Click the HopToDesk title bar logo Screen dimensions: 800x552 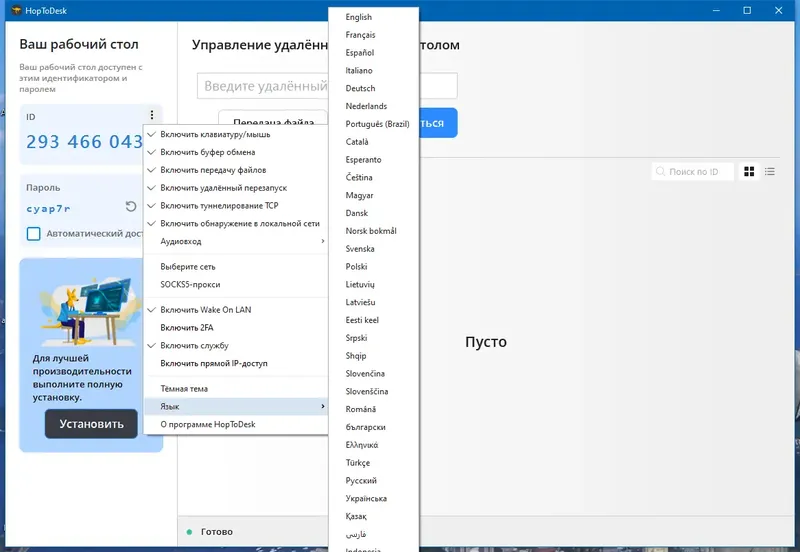(16, 10)
